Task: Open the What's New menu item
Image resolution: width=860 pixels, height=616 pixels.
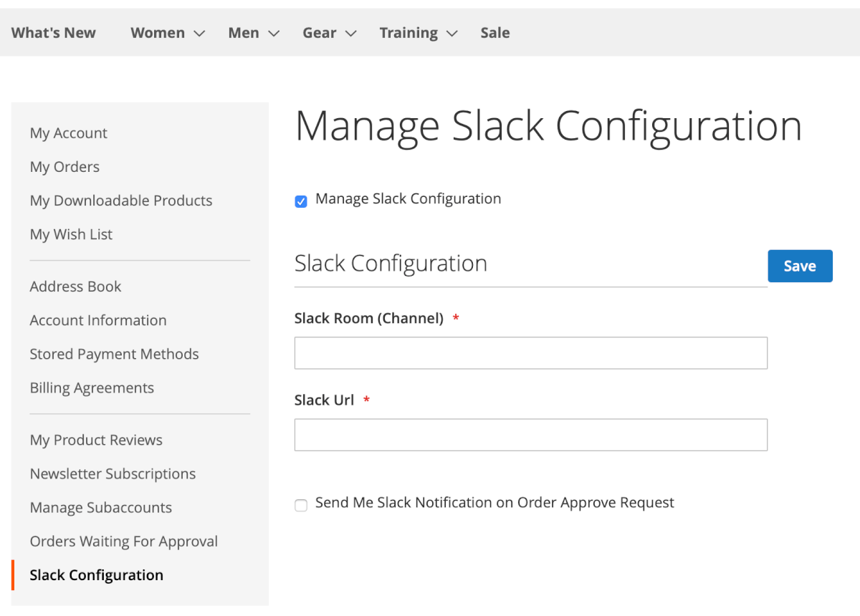Action: 54,33
